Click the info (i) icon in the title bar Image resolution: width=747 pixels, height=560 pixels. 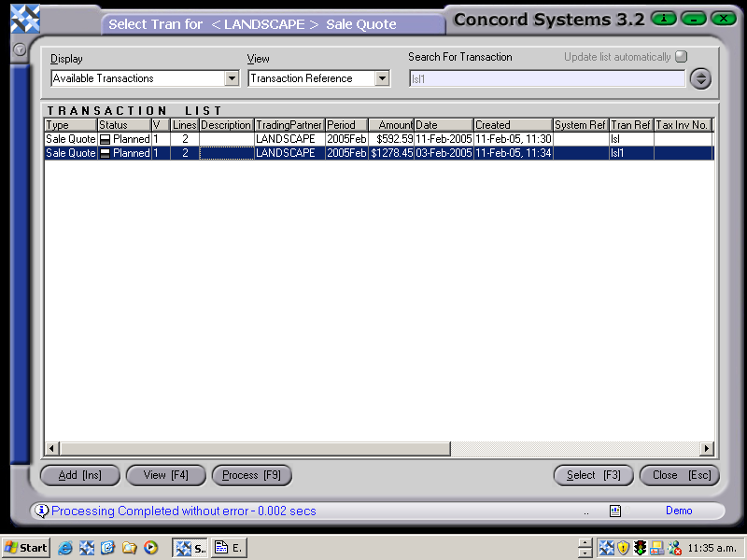point(663,18)
